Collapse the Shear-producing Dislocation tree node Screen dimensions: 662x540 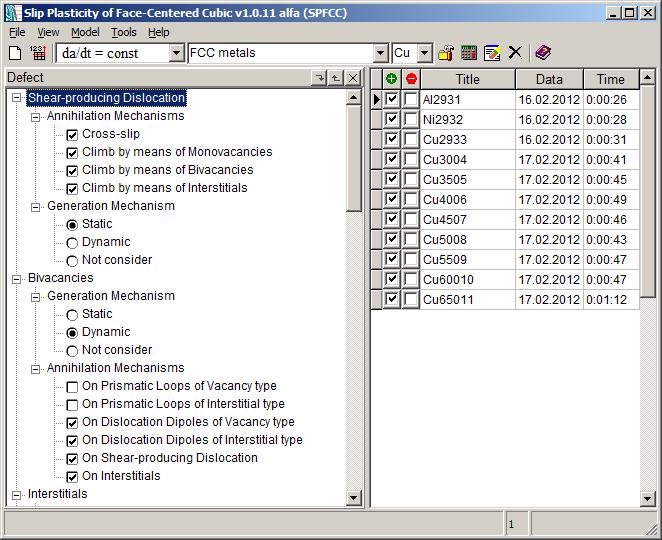click(x=16, y=98)
